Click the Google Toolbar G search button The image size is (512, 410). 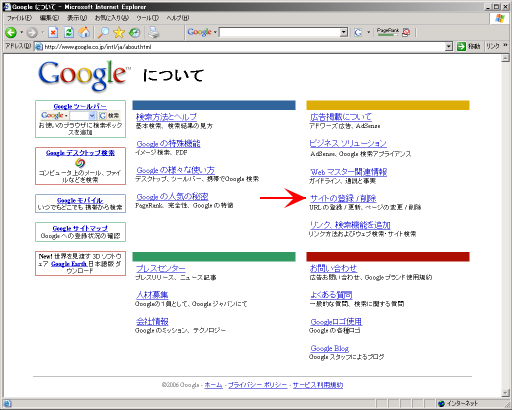pyautogui.click(x=358, y=32)
